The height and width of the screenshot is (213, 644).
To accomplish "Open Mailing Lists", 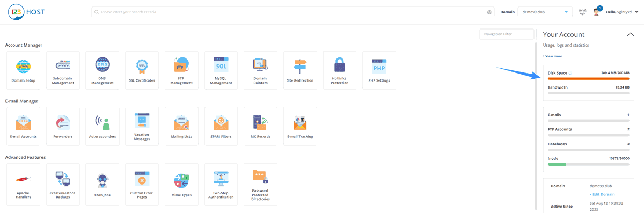I will [x=181, y=126].
